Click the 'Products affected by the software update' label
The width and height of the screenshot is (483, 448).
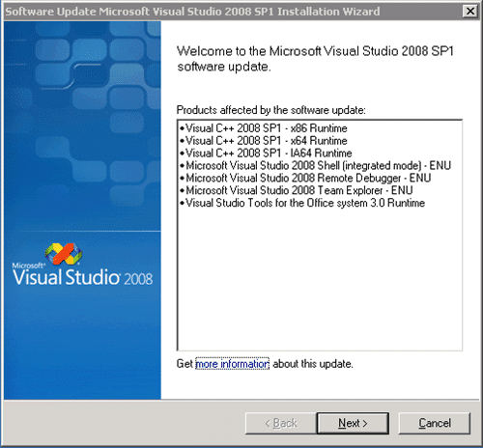click(x=271, y=110)
